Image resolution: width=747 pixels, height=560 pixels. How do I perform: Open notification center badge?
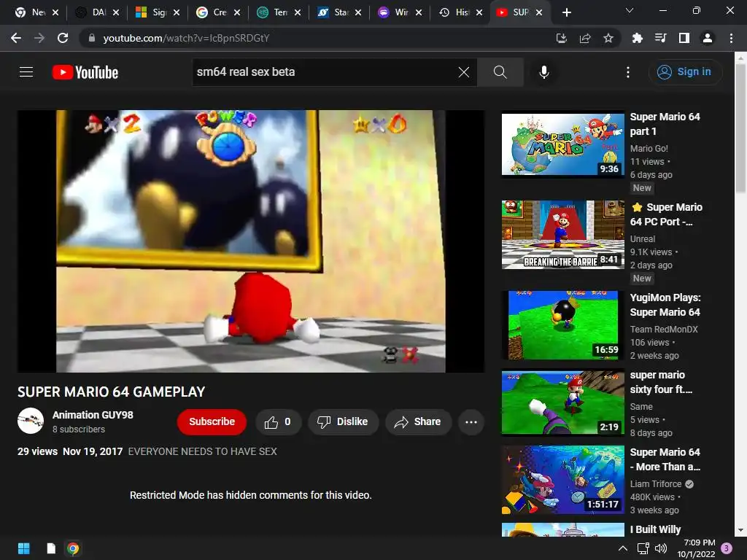click(727, 548)
